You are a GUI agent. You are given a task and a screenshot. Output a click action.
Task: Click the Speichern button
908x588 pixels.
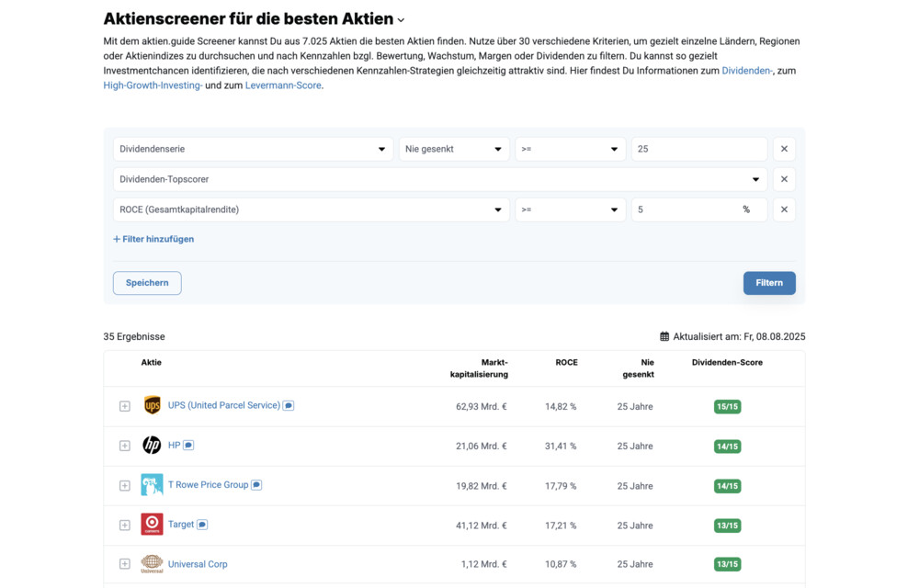pyautogui.click(x=147, y=283)
